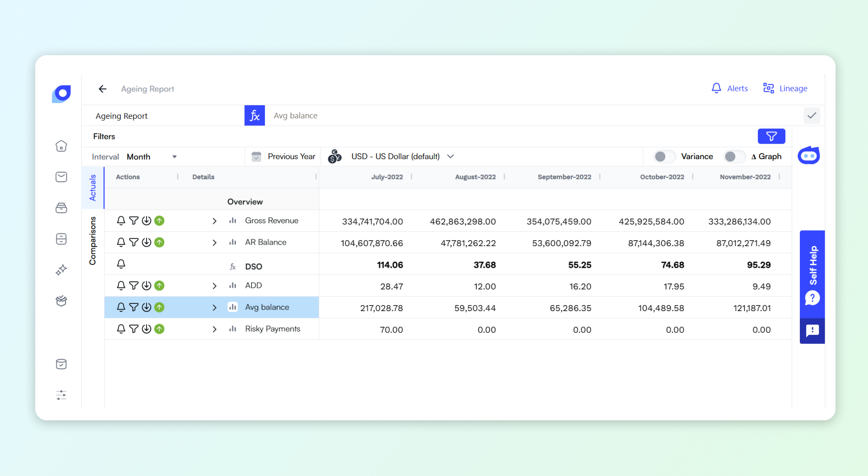868x476 pixels.
Task: Click the filter icon on the Gross Revenue row
Action: click(134, 221)
